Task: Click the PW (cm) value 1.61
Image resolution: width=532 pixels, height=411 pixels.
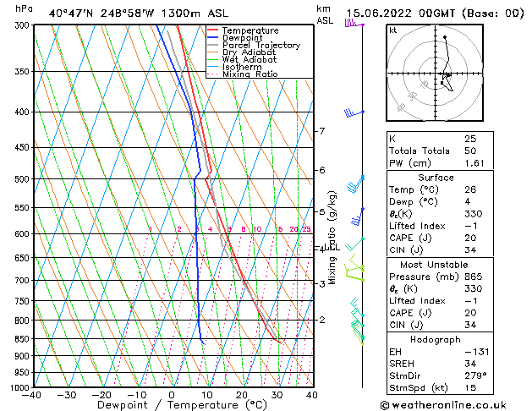Action: click(474, 163)
